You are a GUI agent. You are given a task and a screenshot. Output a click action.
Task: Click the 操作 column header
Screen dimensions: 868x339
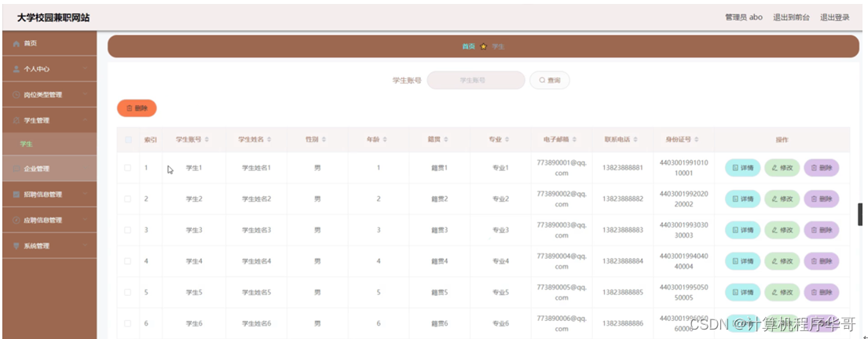(782, 140)
